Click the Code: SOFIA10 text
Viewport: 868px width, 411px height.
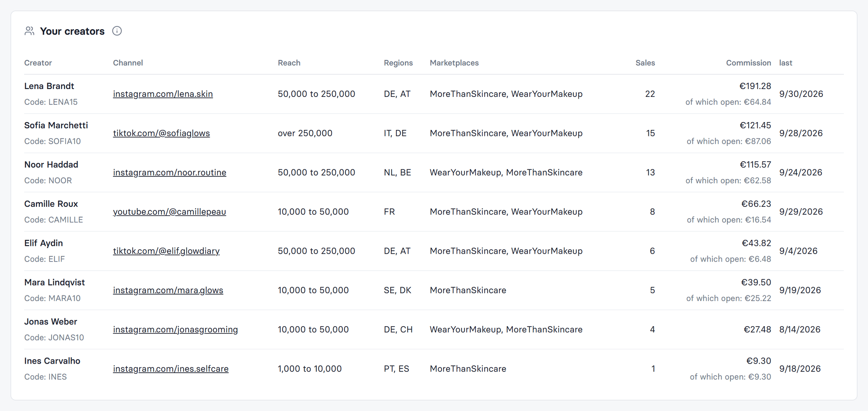[x=53, y=141]
